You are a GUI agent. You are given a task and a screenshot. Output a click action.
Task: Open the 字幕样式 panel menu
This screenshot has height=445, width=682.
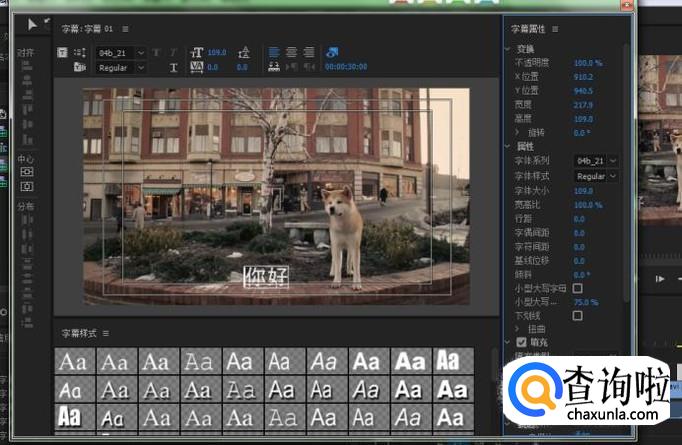point(105,333)
